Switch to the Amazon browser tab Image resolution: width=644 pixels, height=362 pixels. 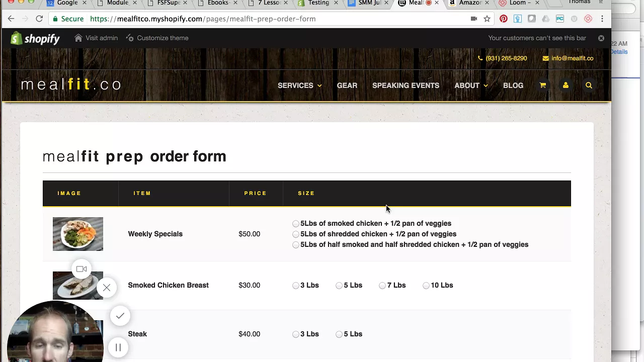pyautogui.click(x=468, y=3)
